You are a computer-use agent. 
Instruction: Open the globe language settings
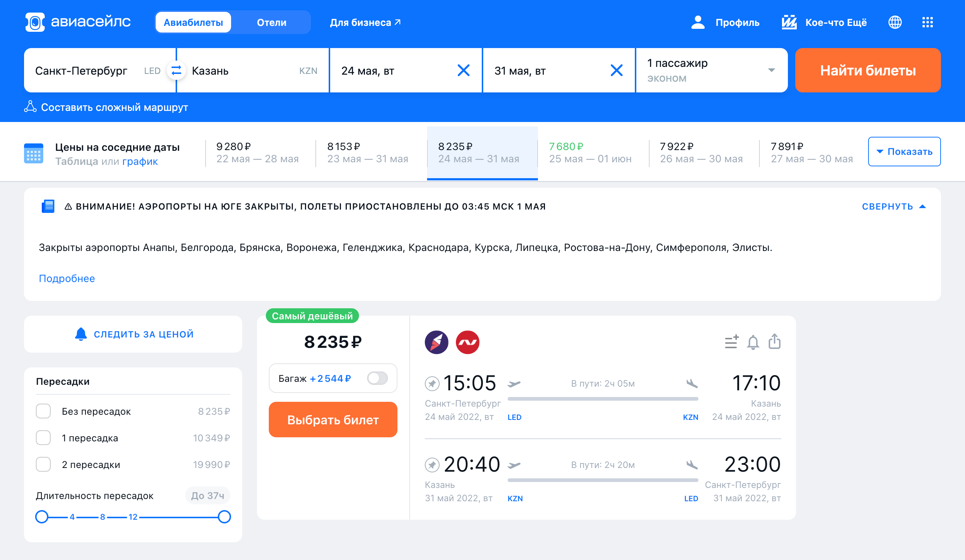(894, 22)
